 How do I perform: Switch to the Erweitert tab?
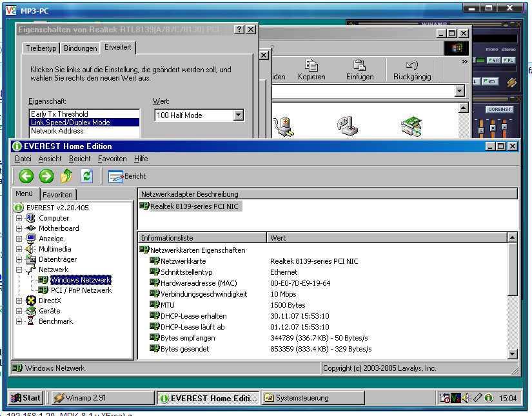pyautogui.click(x=118, y=47)
